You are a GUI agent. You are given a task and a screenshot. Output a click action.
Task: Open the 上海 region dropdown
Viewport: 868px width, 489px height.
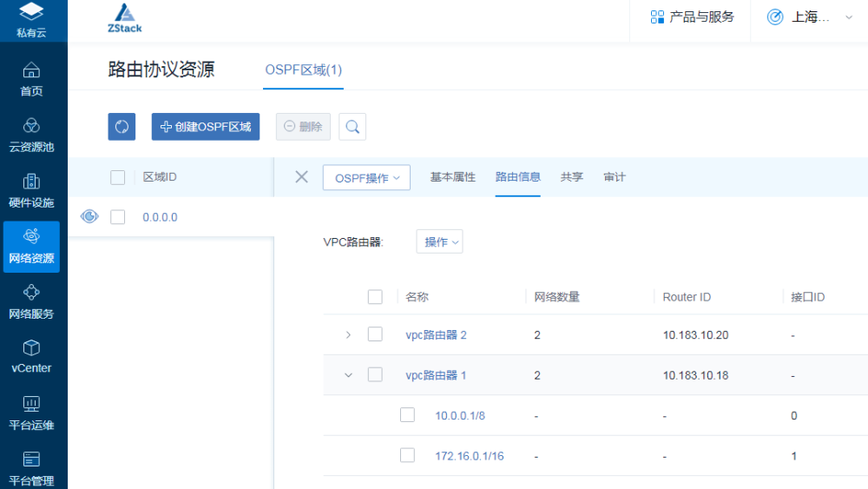(x=810, y=17)
